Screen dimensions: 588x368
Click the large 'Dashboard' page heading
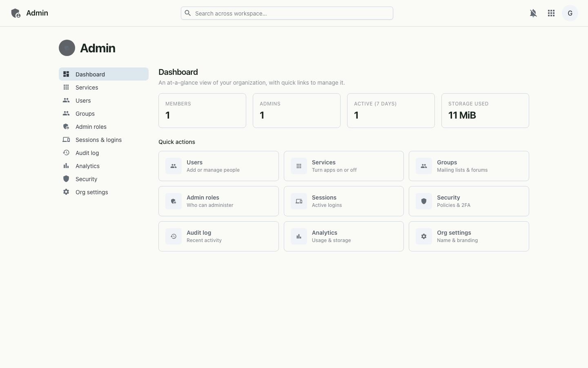pyautogui.click(x=178, y=72)
